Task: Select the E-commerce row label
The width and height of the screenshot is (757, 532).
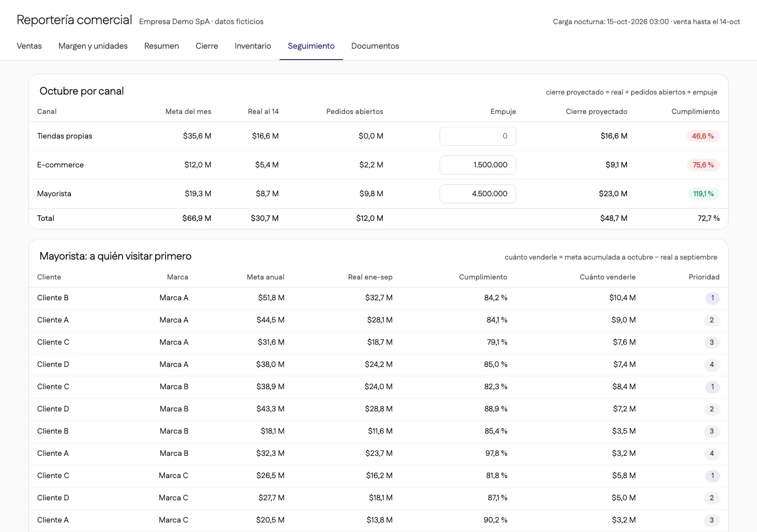Action: tap(60, 165)
